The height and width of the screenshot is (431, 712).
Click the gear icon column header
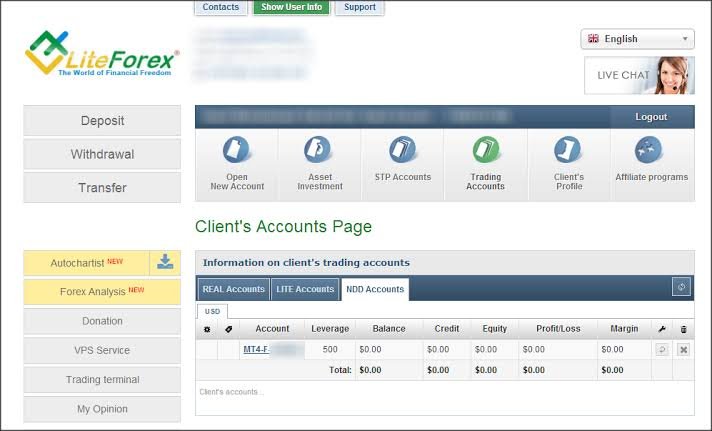coord(207,329)
